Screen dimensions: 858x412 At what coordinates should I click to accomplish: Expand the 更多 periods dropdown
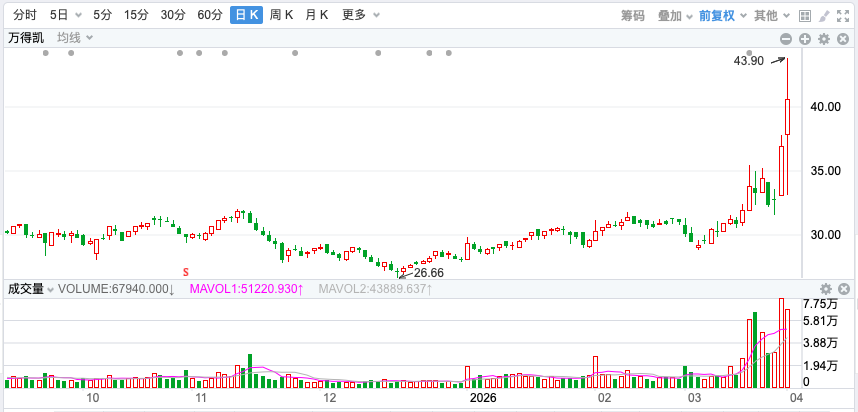pos(359,15)
